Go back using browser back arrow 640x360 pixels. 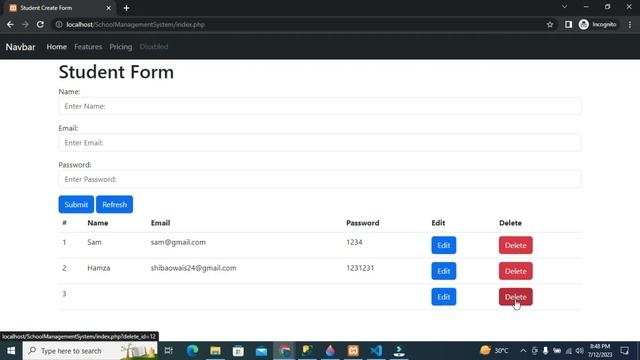tap(10, 24)
